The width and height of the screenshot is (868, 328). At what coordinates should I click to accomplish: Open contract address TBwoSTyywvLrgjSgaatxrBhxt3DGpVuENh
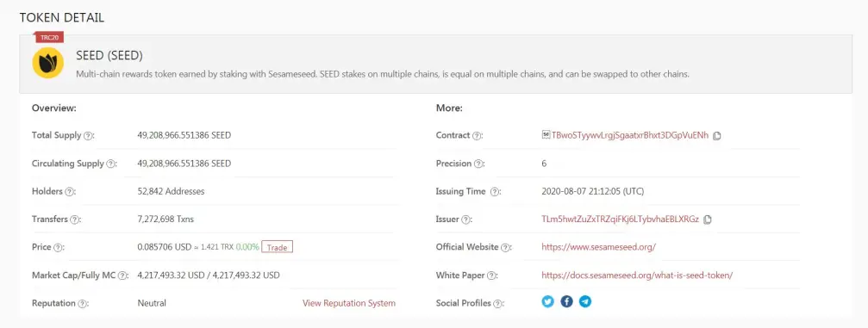[630, 135]
